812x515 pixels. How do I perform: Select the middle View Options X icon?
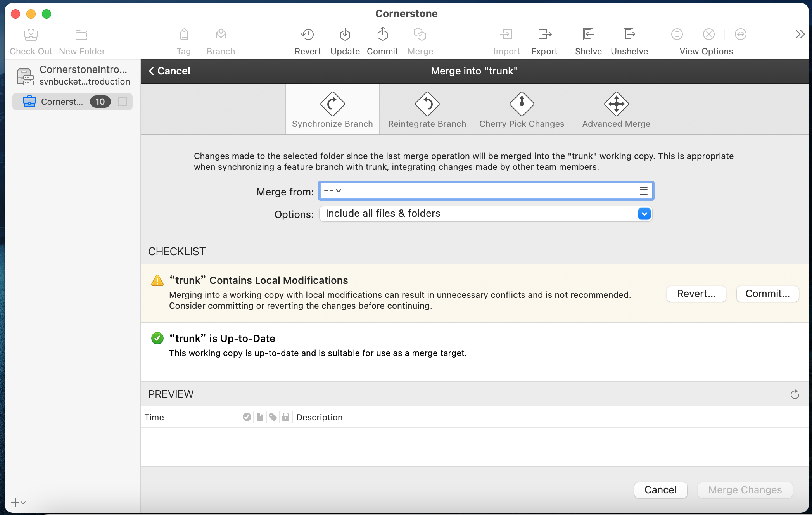click(x=709, y=34)
